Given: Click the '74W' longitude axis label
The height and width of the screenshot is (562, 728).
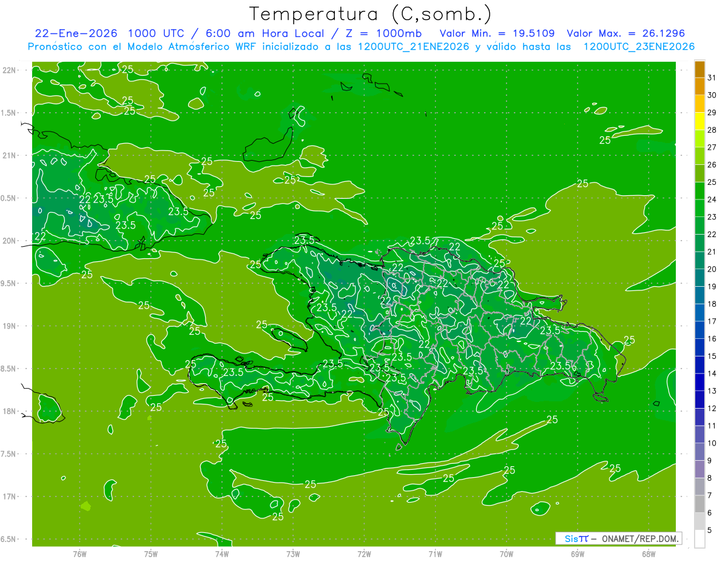Looking at the screenshot, I should pos(222,554).
